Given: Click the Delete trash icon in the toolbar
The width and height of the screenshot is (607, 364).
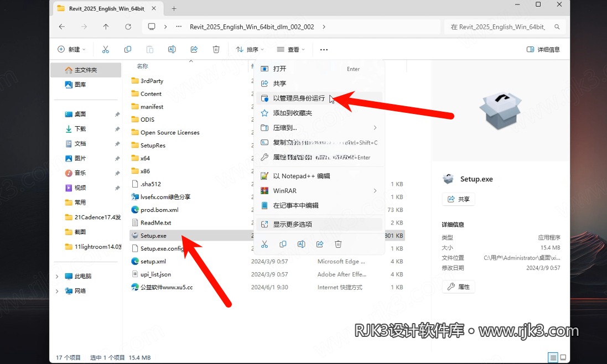Looking at the screenshot, I should [x=216, y=50].
